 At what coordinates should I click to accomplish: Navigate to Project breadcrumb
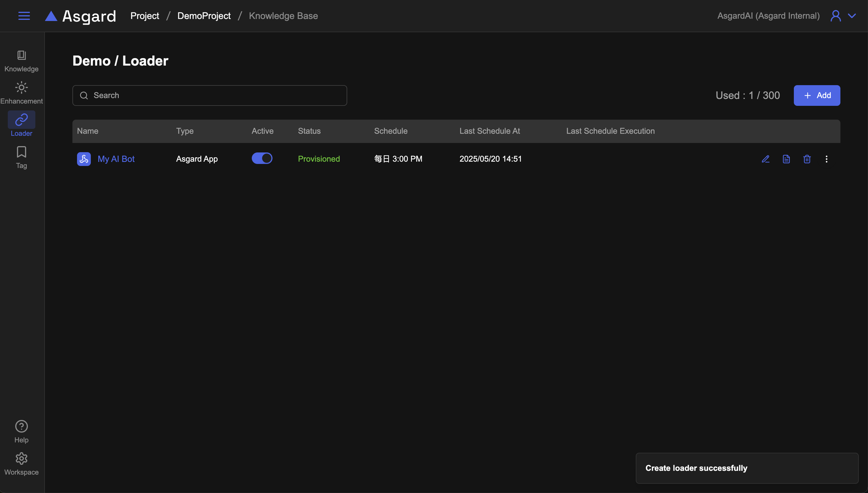pyautogui.click(x=145, y=16)
